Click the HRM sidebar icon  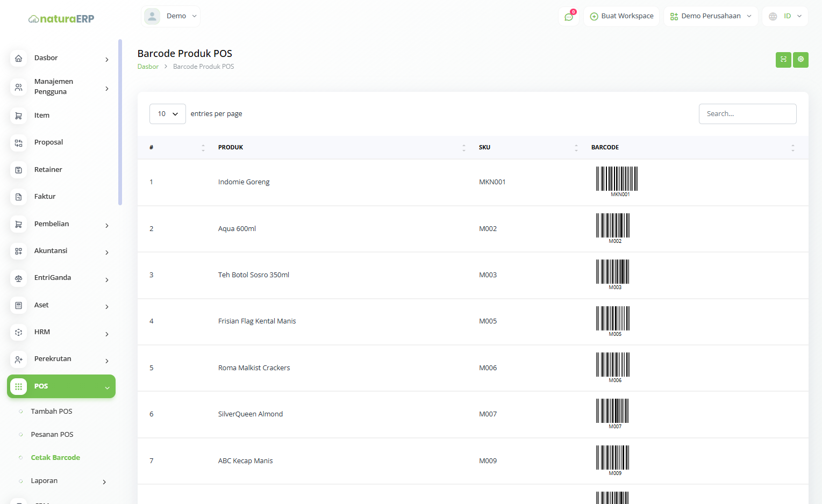tap(19, 332)
